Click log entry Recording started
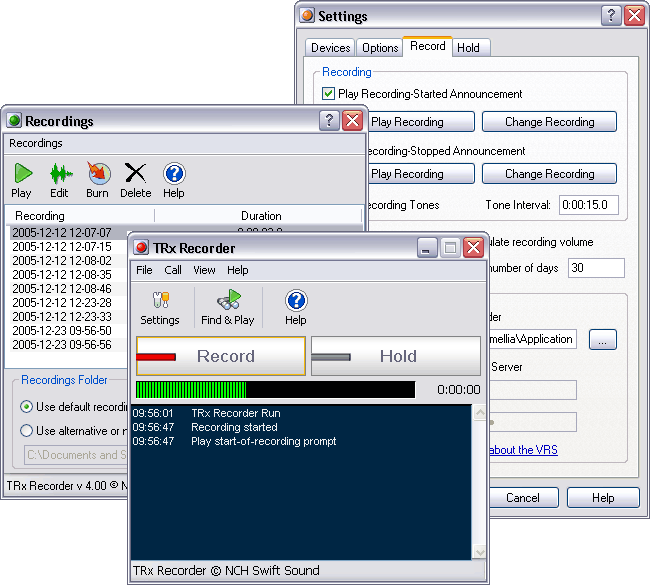 [x=234, y=427]
